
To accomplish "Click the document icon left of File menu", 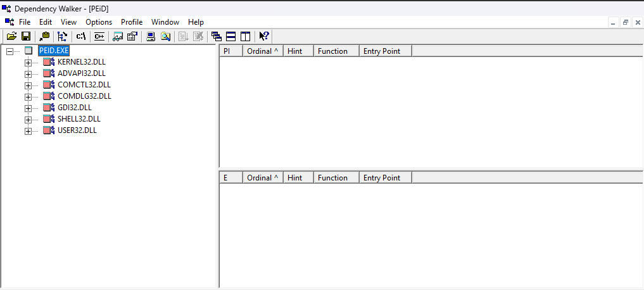I will [x=9, y=22].
